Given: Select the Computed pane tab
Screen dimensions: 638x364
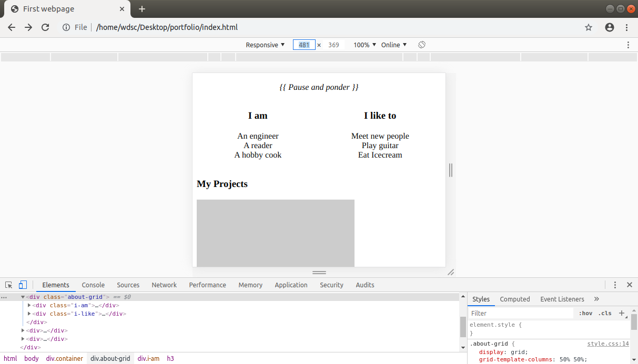Looking at the screenshot, I should (x=515, y=299).
